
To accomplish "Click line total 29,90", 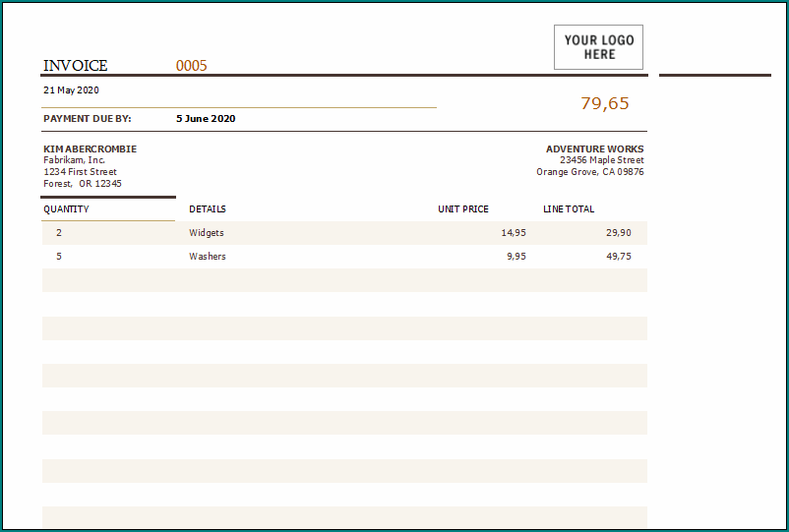I will 619,233.
